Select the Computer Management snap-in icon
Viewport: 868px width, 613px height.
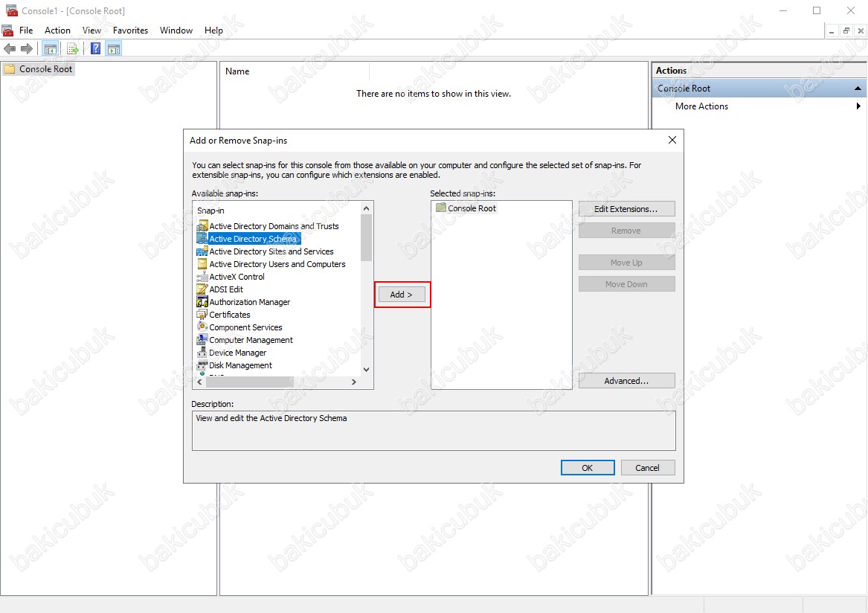pos(202,340)
